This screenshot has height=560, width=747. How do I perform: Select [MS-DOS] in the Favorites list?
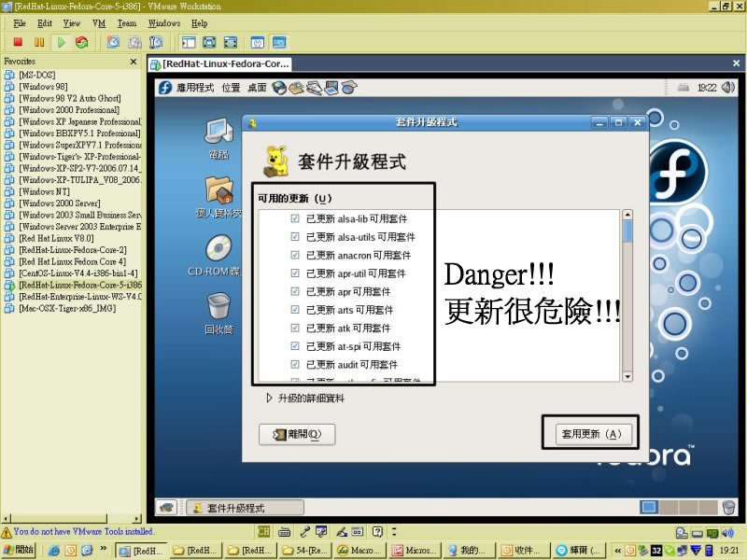(x=37, y=75)
